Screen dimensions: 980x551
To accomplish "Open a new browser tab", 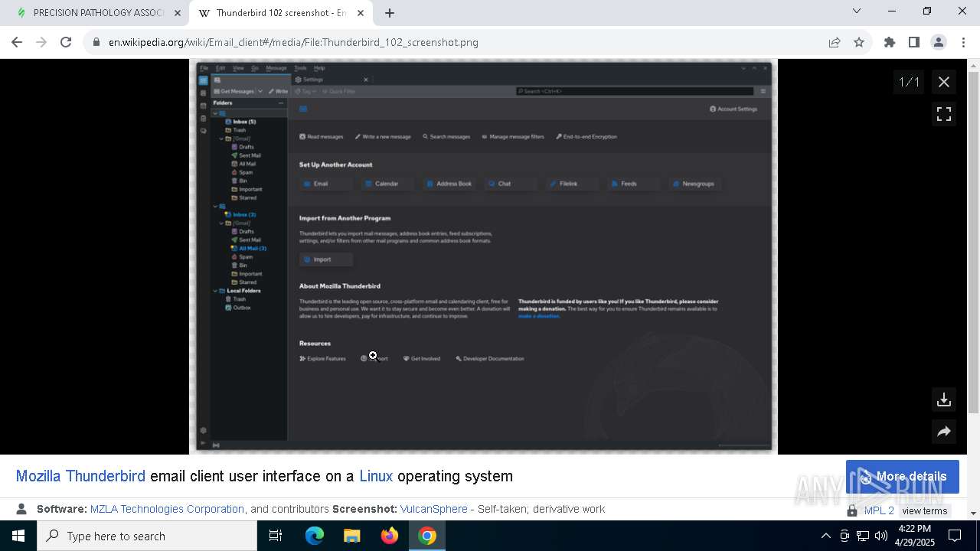I will pyautogui.click(x=390, y=13).
